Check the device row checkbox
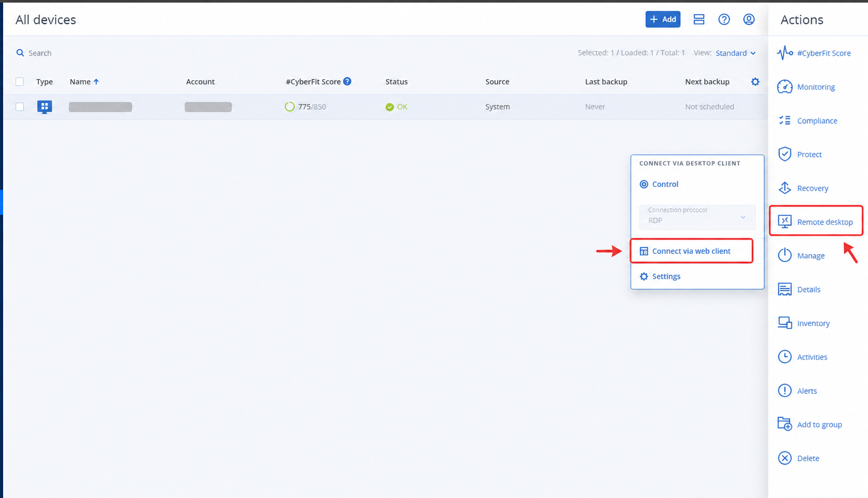868x498 pixels. click(20, 107)
